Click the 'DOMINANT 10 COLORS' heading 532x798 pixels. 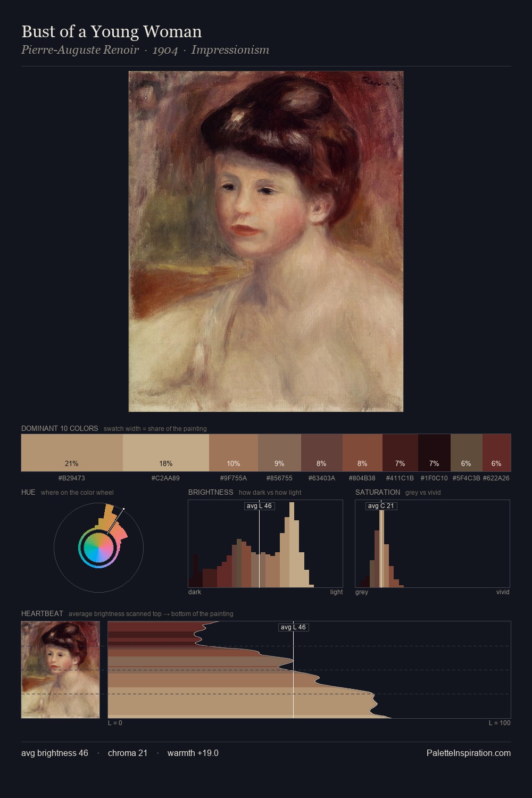(60, 428)
